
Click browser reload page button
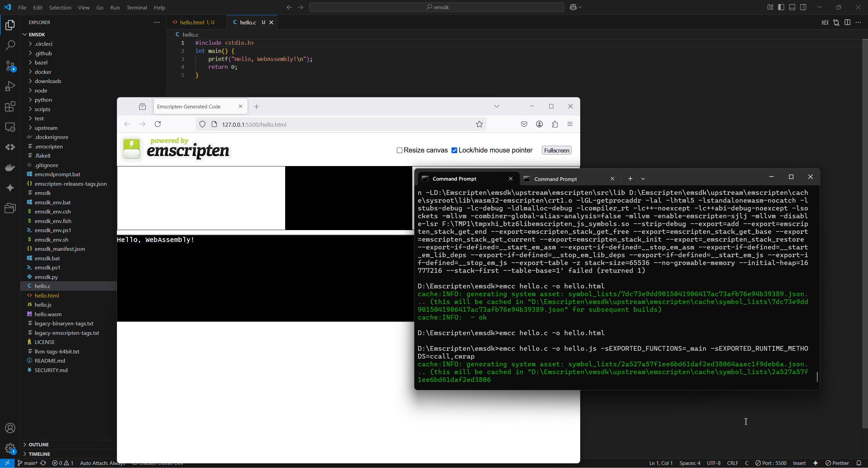click(158, 124)
